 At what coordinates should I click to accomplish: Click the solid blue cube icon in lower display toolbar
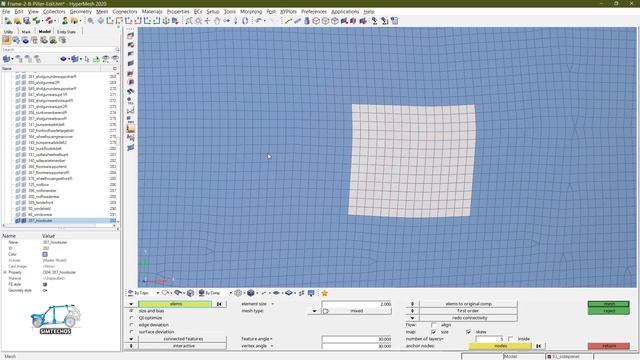[x=251, y=293]
